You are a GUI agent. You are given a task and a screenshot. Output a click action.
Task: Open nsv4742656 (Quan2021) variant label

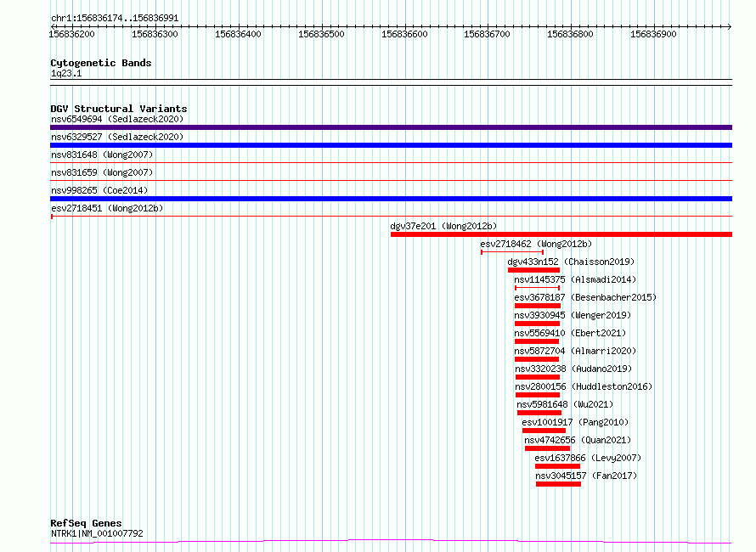pyautogui.click(x=578, y=440)
